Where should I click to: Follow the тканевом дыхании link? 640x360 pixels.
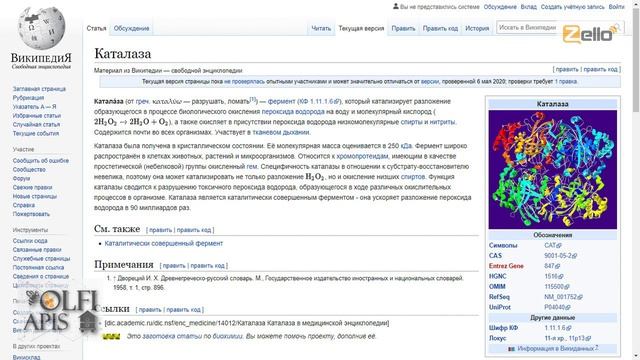point(281,132)
